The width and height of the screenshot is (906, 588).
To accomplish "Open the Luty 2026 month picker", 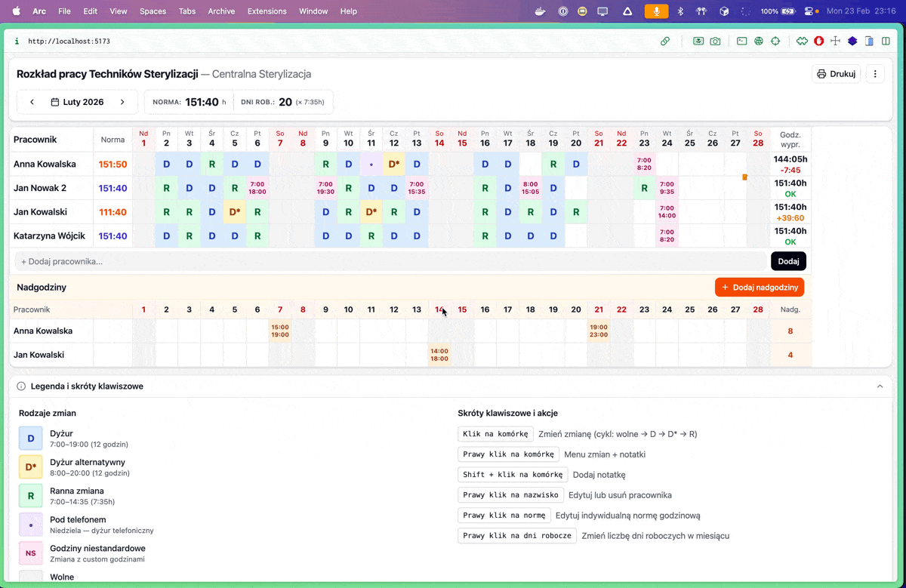I will click(77, 102).
